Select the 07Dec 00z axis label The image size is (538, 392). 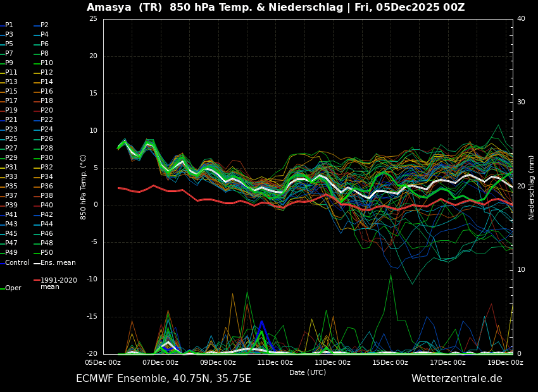(x=161, y=362)
